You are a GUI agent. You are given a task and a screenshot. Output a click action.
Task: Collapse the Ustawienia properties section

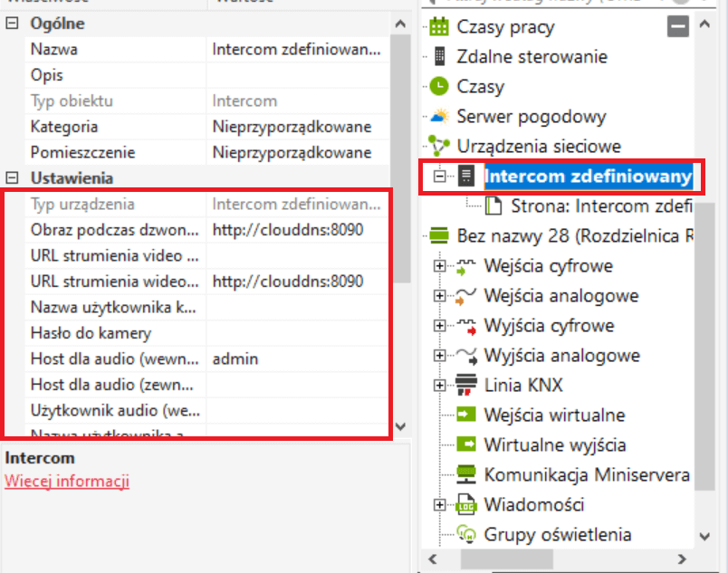coord(12,178)
